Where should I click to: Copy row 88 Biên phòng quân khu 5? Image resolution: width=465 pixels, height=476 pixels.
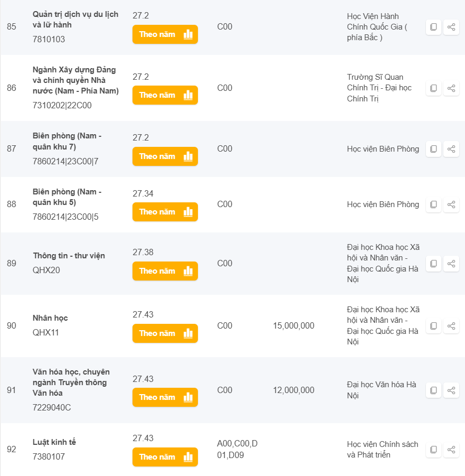[x=433, y=204]
